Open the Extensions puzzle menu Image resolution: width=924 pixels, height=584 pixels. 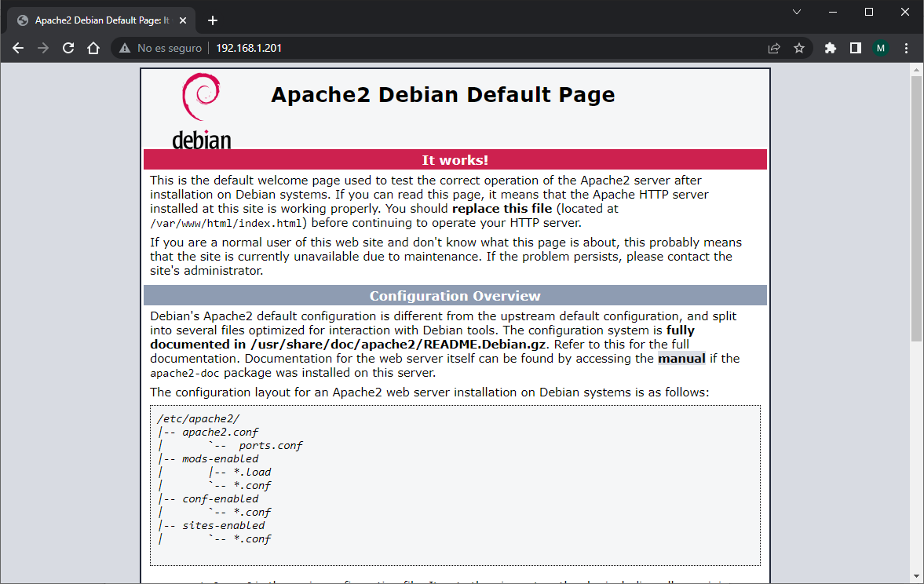pyautogui.click(x=831, y=49)
